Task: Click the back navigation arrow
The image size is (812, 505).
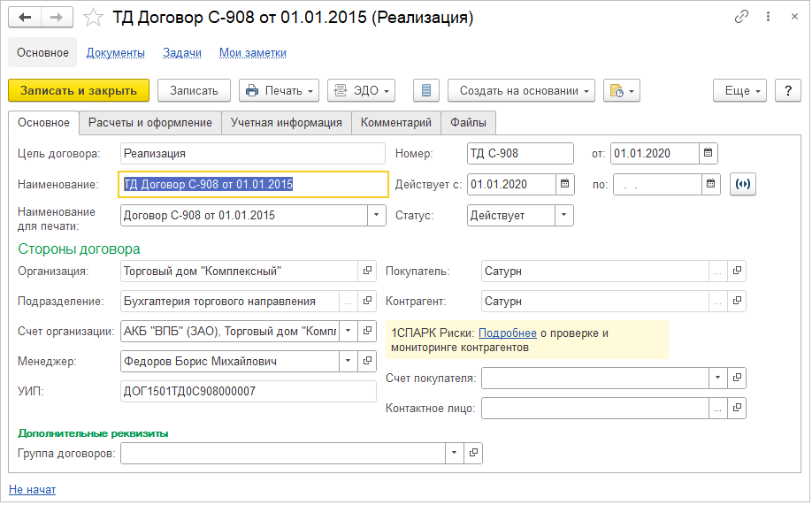Action: coord(26,18)
